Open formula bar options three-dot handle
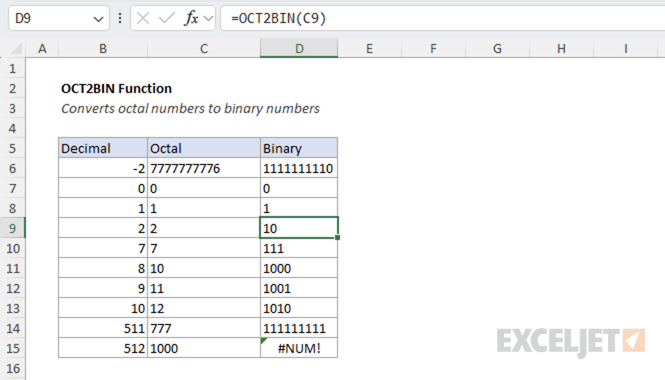This screenshot has height=380, width=665. (120, 18)
